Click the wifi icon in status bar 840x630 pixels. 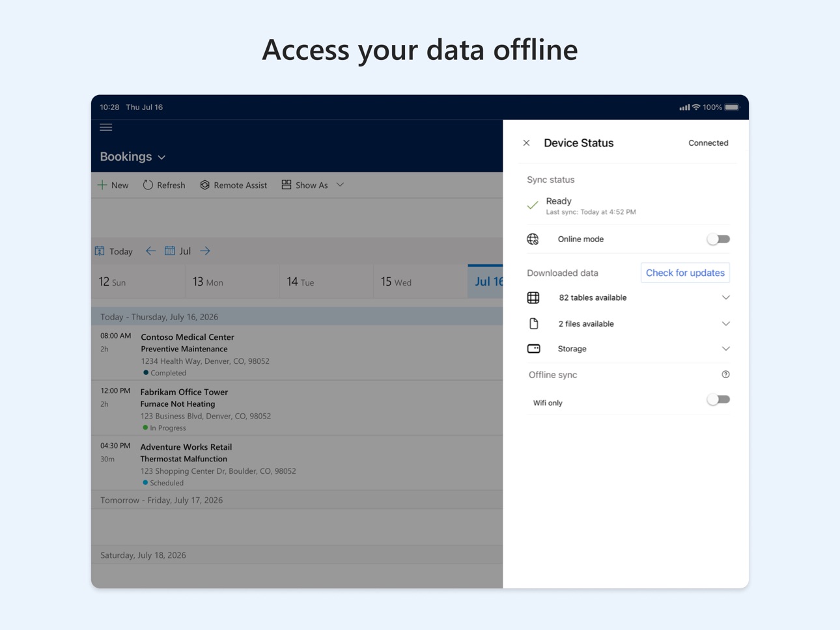(x=696, y=107)
